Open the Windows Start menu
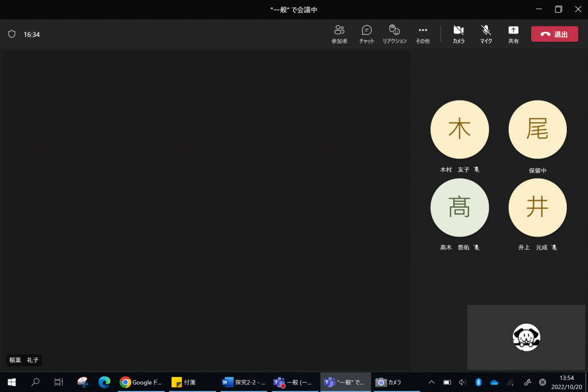This screenshot has width=588, height=392. [x=11, y=382]
